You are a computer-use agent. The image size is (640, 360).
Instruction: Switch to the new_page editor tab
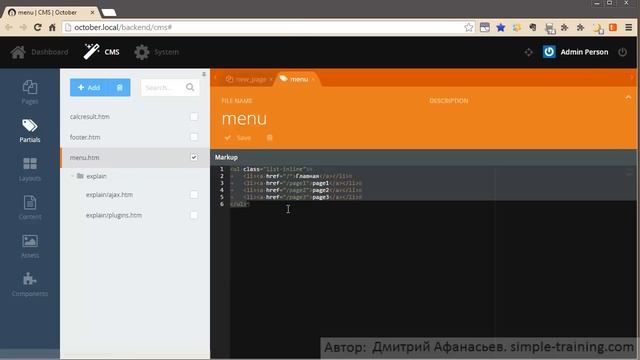pos(246,79)
